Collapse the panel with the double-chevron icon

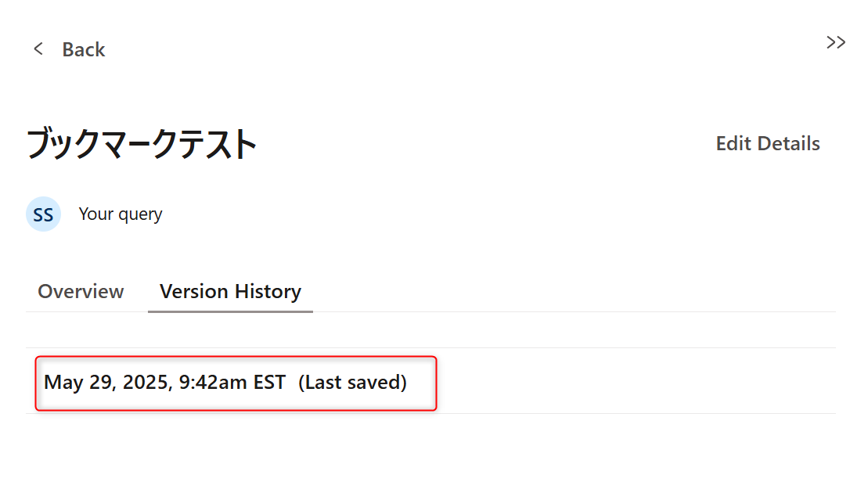836,42
